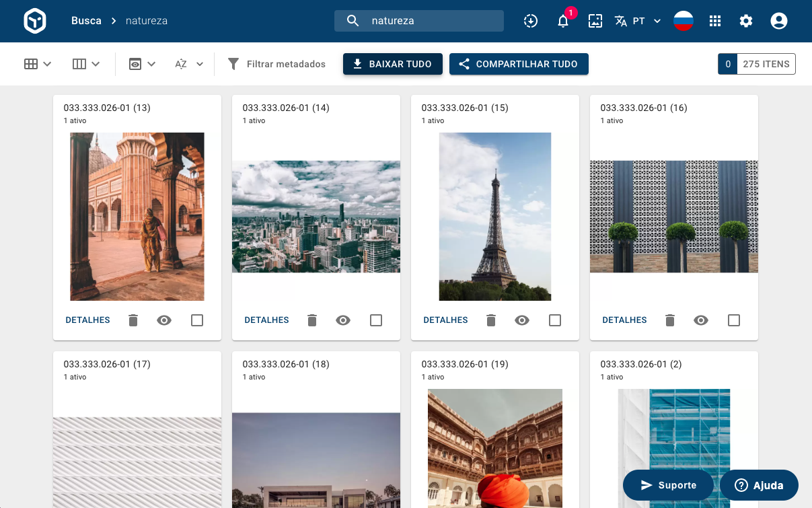
Task: Expand the columns layout dropdown
Action: [x=86, y=64]
